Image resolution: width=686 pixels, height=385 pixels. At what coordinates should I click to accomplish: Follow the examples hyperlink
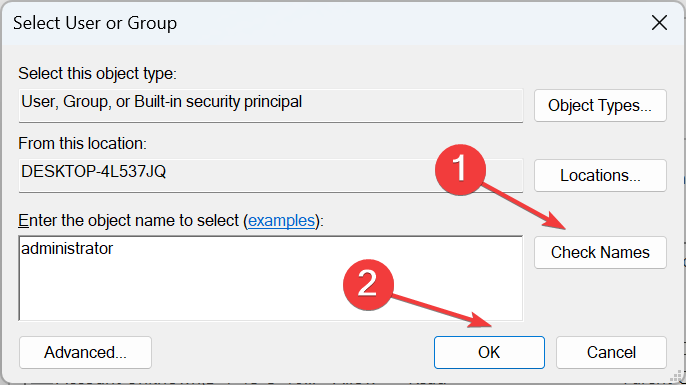tap(281, 220)
